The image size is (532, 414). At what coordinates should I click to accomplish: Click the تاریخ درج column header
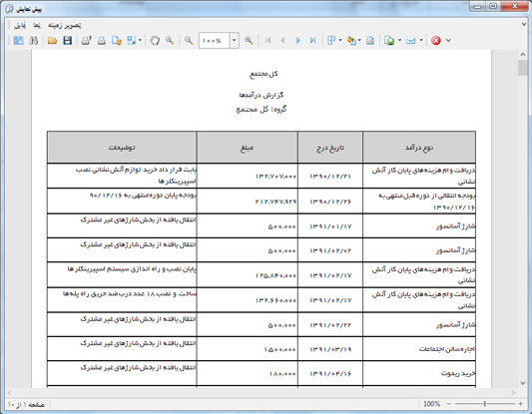[x=330, y=148]
